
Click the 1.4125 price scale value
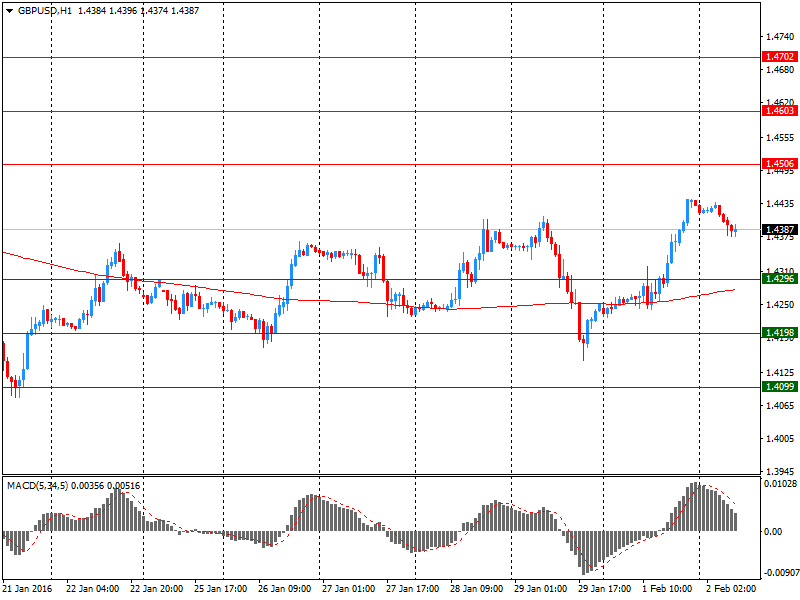coord(780,373)
